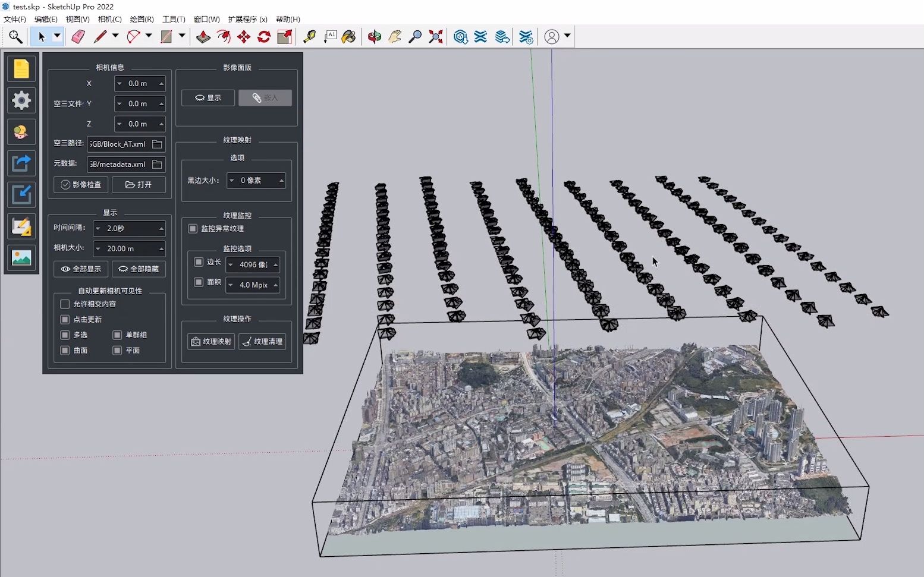Enable the 监控异常纹理 checkbox
This screenshot has height=577, width=924.
point(193,229)
